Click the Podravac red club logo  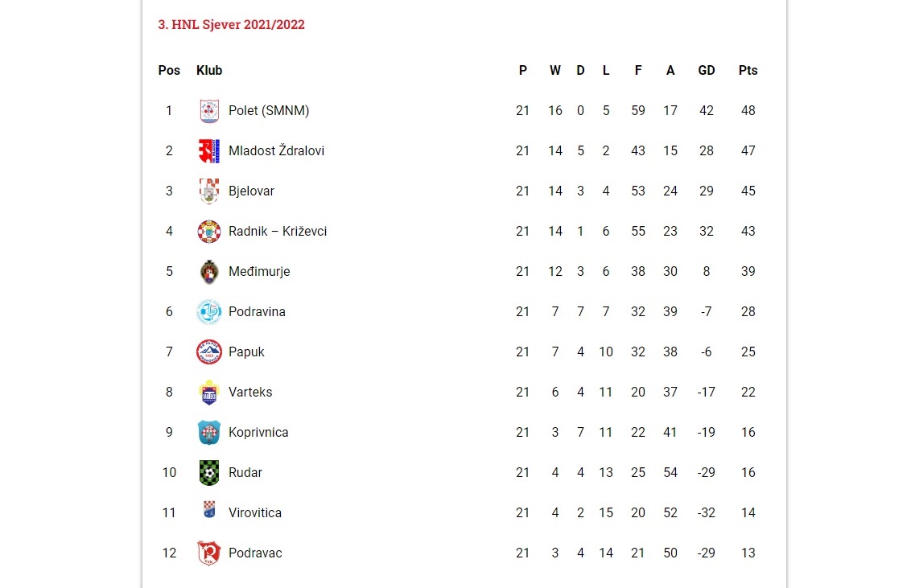pos(209,553)
